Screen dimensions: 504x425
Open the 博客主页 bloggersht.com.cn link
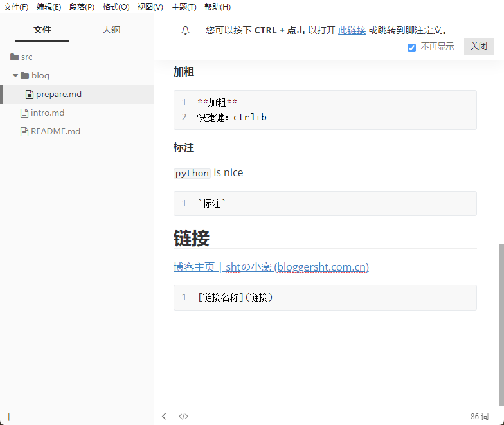(x=271, y=267)
